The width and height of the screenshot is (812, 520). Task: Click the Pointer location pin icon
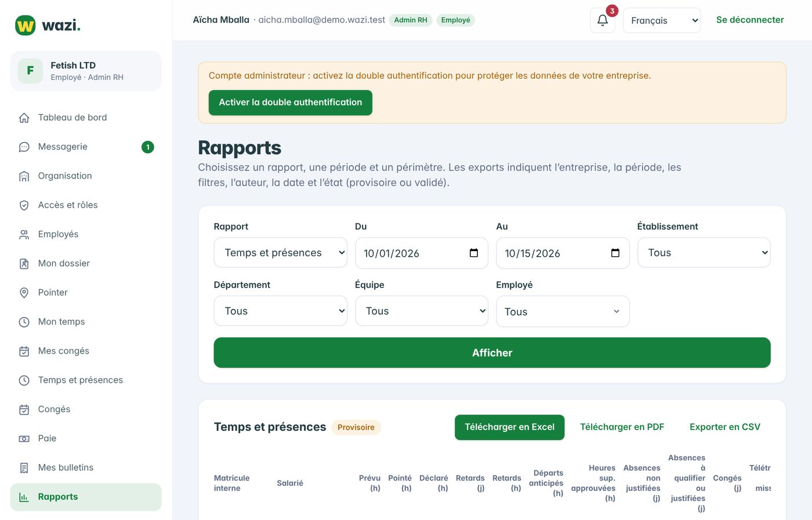[x=24, y=293]
